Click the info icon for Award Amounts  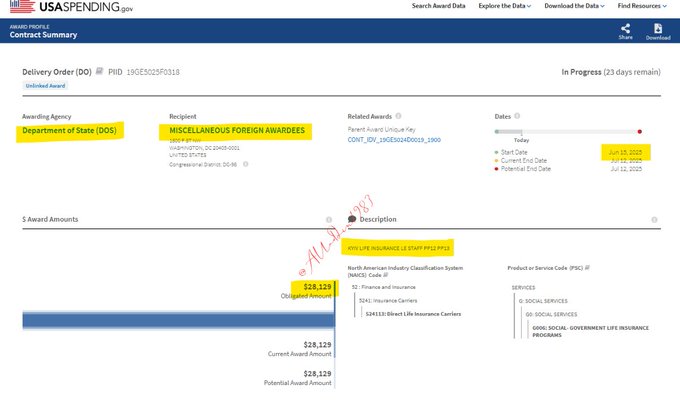click(x=329, y=219)
